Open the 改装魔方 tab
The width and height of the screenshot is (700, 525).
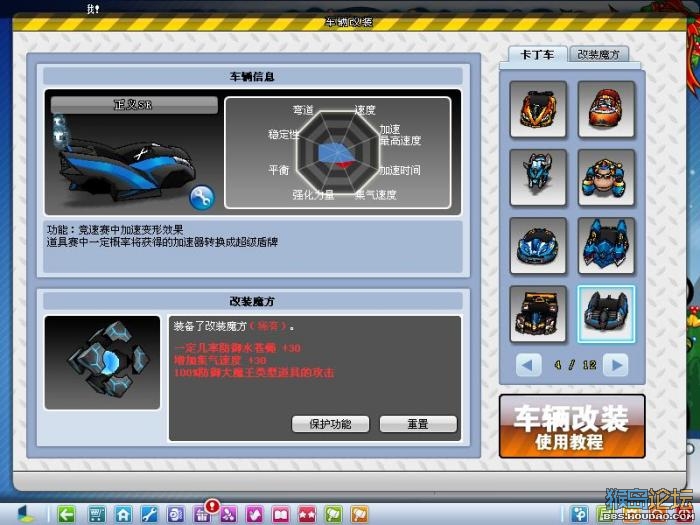[x=599, y=54]
